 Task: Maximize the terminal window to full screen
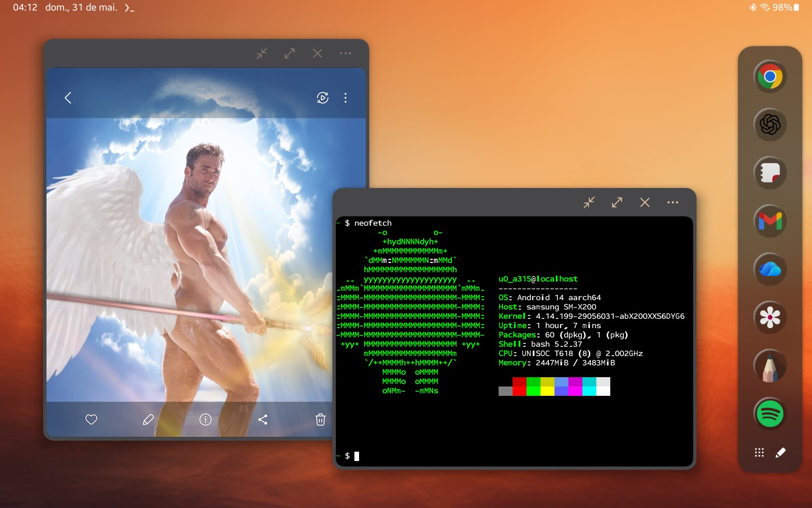617,202
